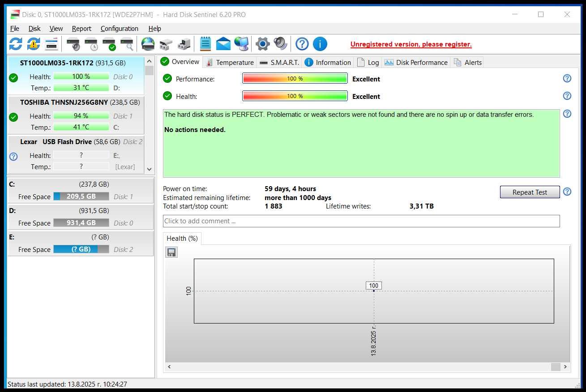
Task: Select the Lexar USB Flash Drive entry
Action: [x=76, y=154]
